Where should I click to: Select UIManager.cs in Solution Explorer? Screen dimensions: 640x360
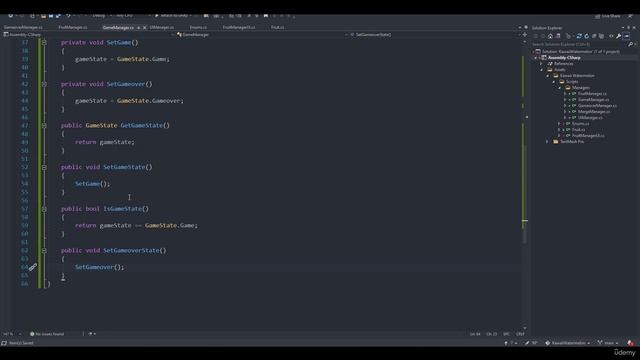tap(590, 118)
